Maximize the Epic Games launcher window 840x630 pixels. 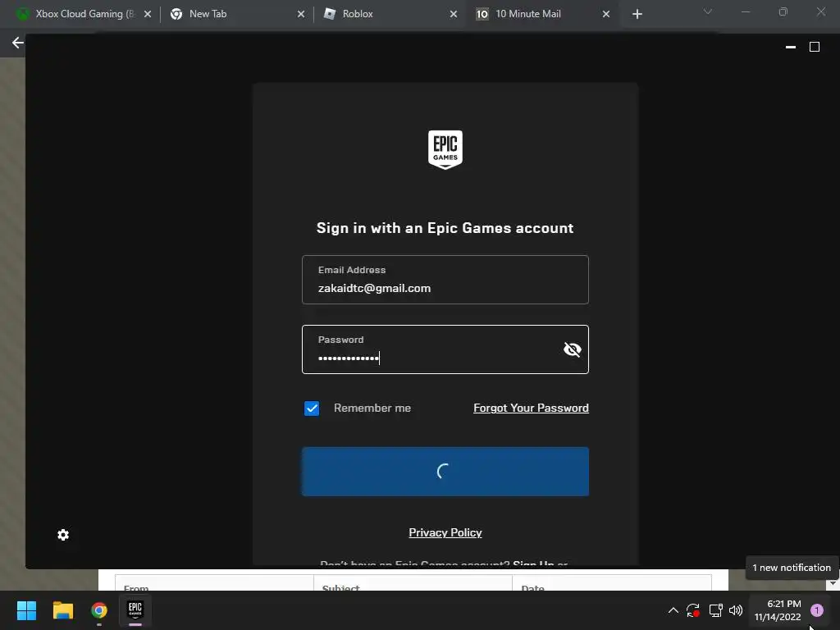click(x=815, y=47)
